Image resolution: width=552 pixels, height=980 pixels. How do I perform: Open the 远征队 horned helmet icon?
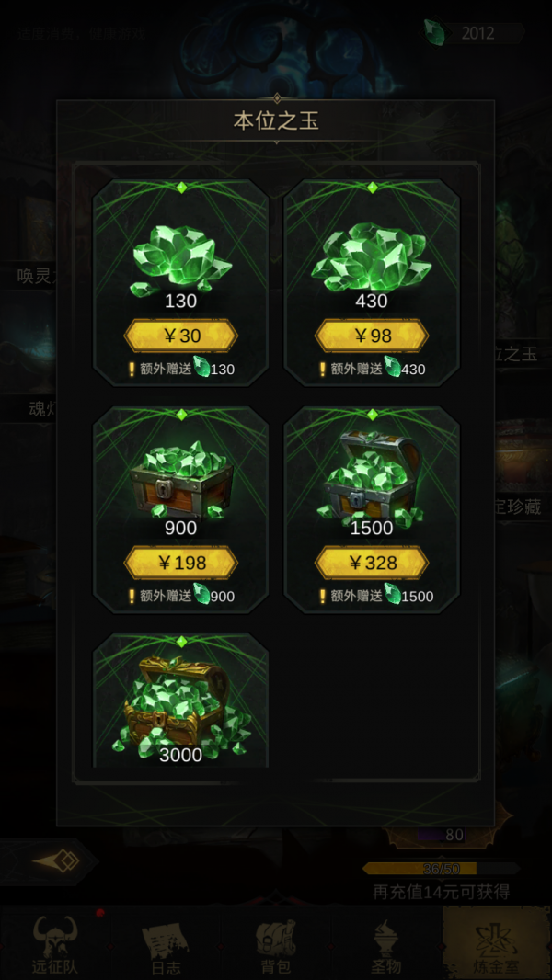coord(55,935)
